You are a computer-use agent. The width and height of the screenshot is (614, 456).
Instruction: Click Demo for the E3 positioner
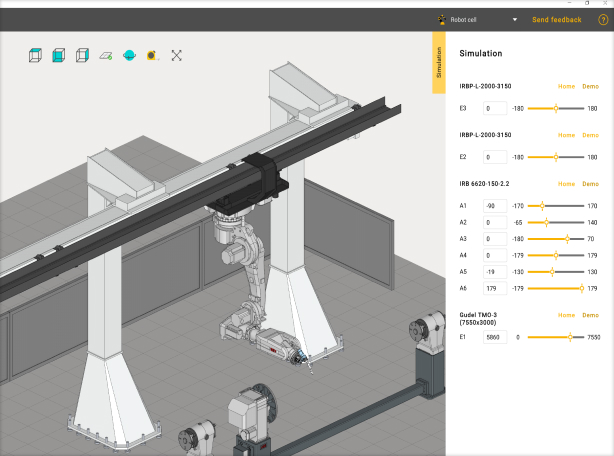click(x=590, y=86)
